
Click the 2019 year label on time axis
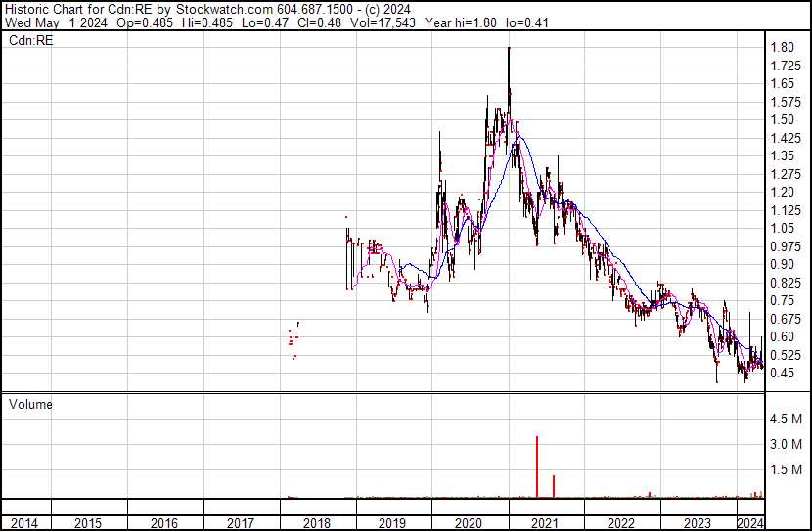[x=392, y=523]
